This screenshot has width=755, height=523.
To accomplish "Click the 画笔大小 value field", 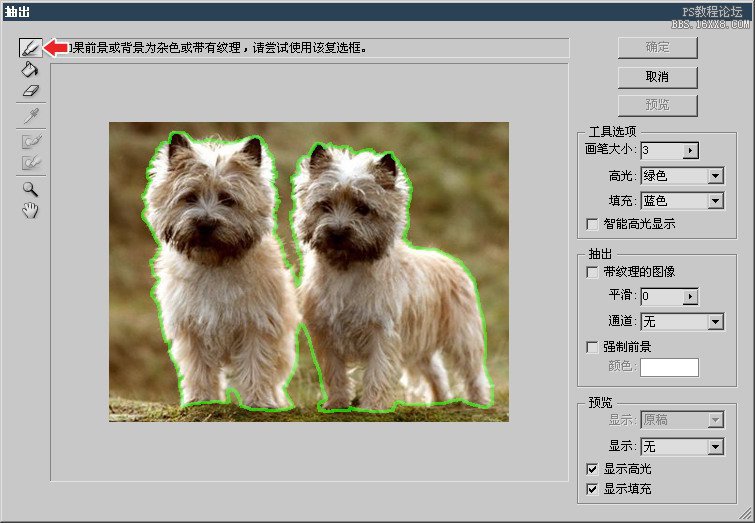I will coord(662,151).
